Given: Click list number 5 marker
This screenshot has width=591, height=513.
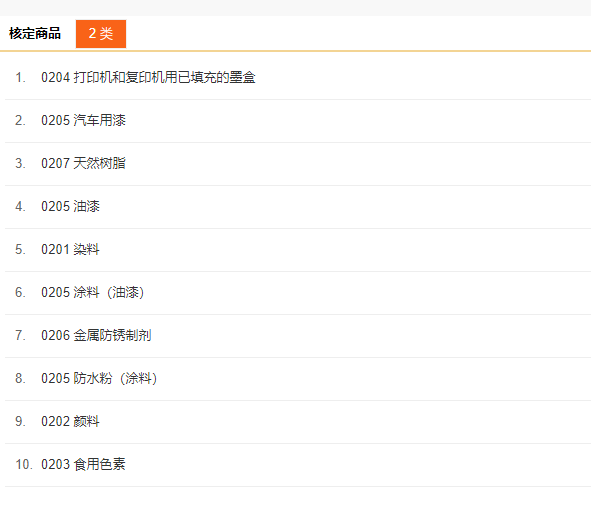Looking at the screenshot, I should [x=20, y=250].
